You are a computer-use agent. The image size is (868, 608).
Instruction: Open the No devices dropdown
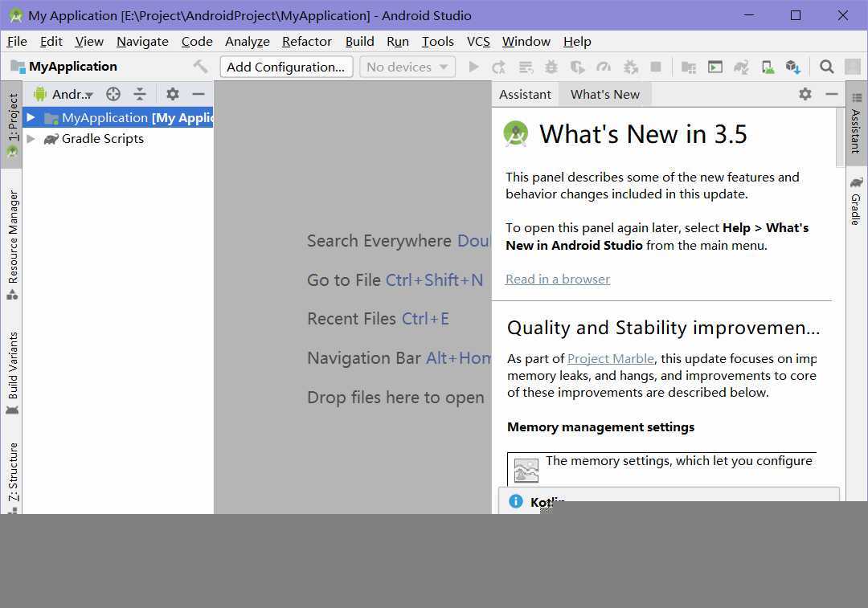tap(407, 67)
